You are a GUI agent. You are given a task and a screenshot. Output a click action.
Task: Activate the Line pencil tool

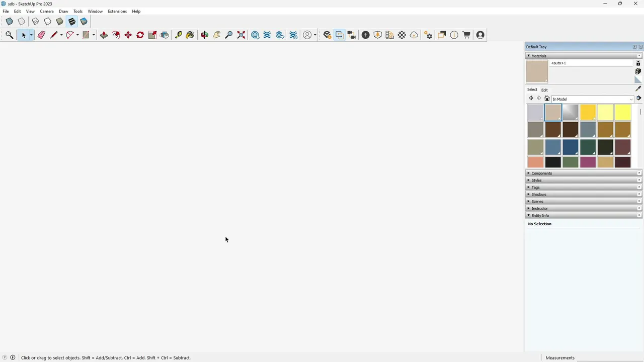click(x=53, y=35)
